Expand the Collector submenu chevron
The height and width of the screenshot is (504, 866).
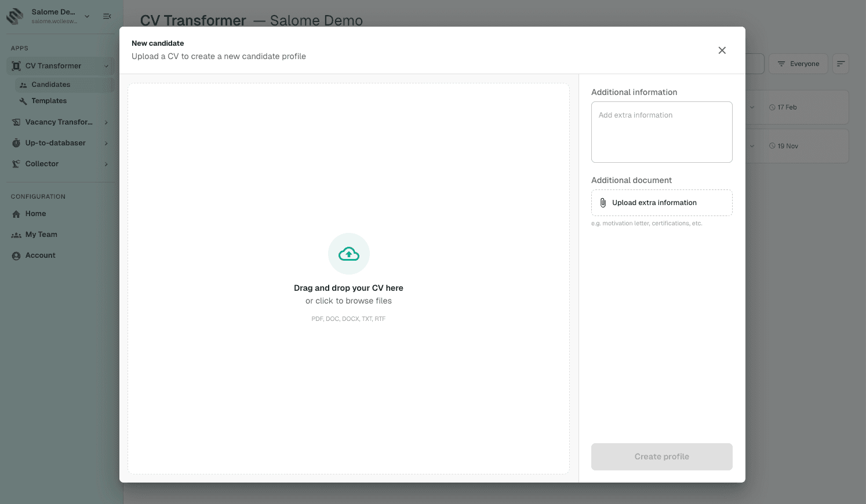coord(106,164)
